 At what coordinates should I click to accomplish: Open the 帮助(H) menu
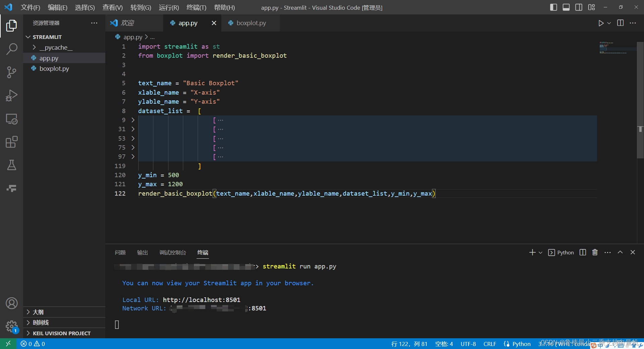[224, 7]
